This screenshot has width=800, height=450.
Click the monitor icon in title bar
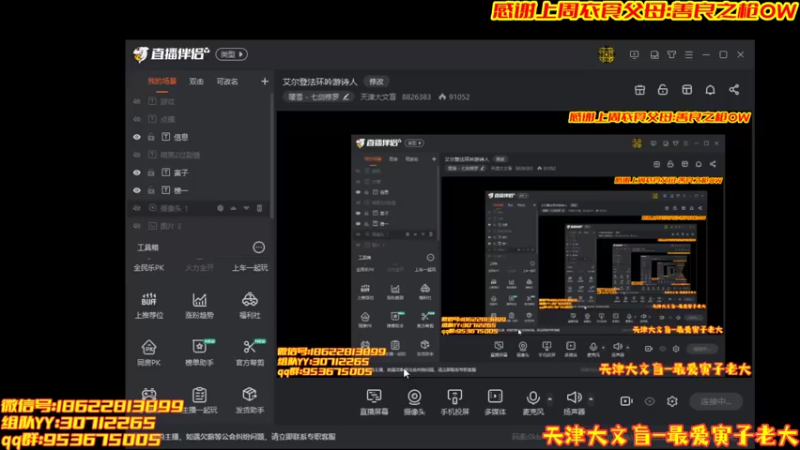(634, 55)
